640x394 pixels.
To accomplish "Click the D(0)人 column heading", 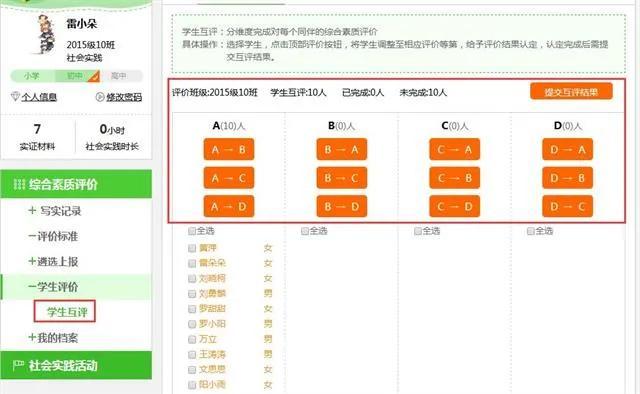I will 567,126.
